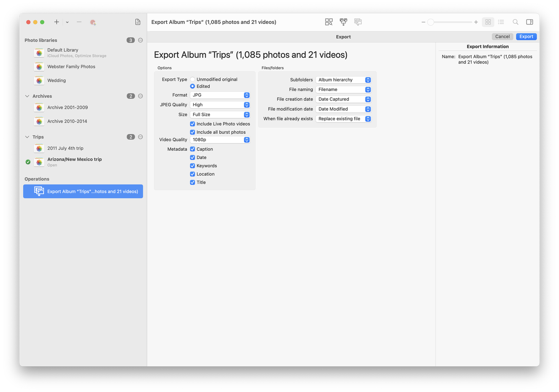Click the Cancel button

click(x=502, y=37)
